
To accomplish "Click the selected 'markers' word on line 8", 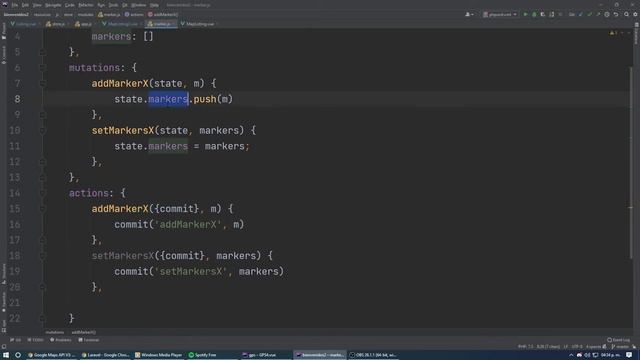I will (x=168, y=99).
